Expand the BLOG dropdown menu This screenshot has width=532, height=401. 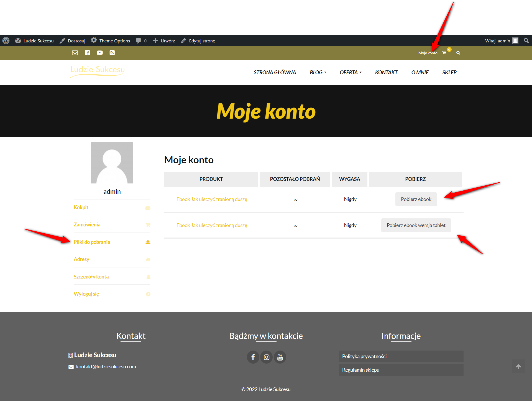tap(318, 72)
